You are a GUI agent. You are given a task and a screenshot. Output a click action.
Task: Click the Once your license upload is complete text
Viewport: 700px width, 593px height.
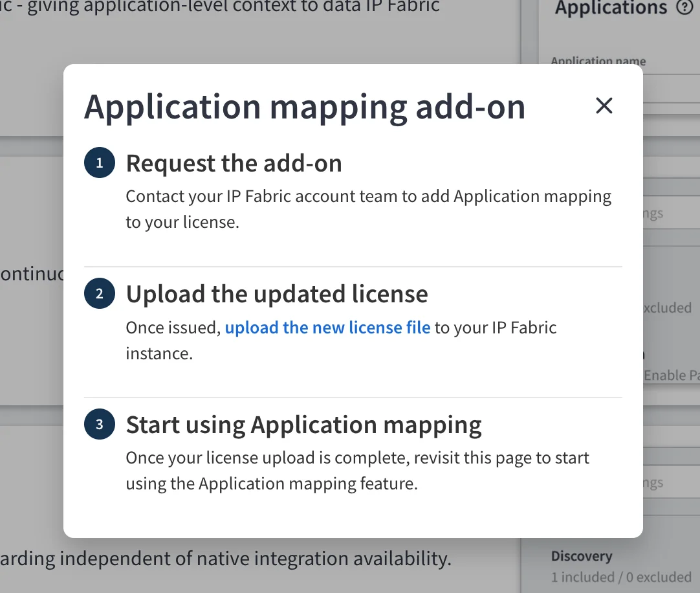pyautogui.click(x=357, y=471)
